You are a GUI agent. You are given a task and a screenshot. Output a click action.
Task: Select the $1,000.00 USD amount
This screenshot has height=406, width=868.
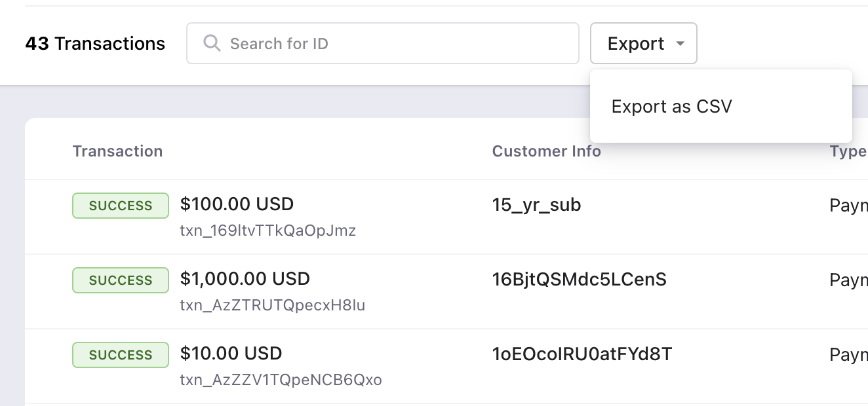245,279
